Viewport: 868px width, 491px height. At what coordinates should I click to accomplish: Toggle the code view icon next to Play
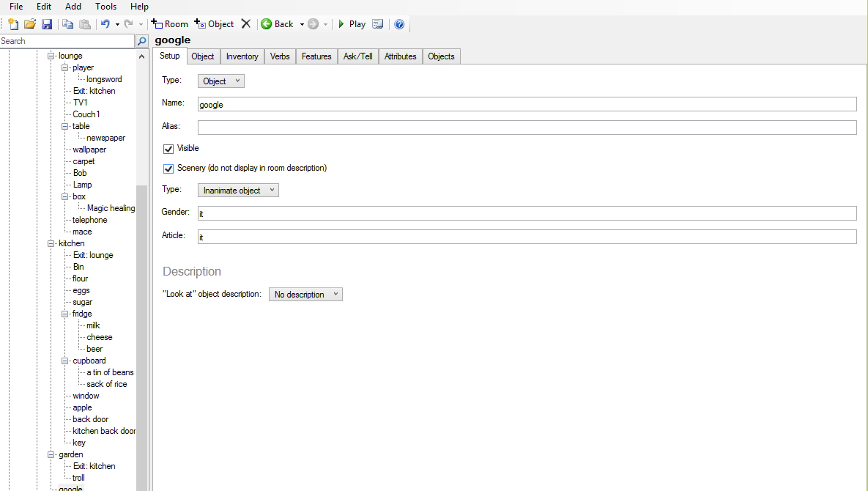[x=378, y=24]
